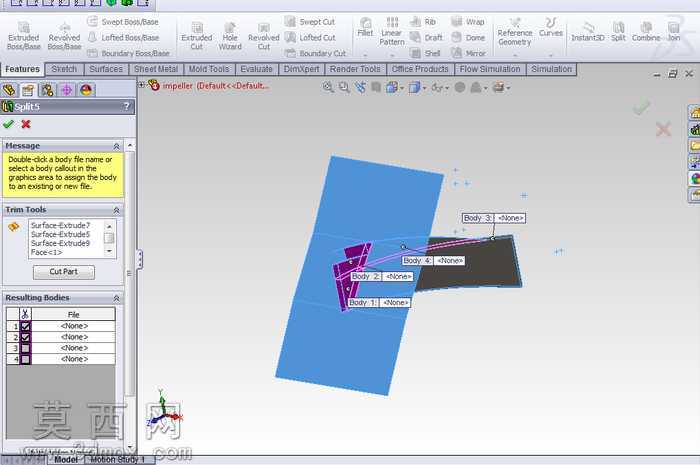Screen dimensions: 700x465
Task: Choose Boundary Boss/Base feature
Action: [129, 53]
